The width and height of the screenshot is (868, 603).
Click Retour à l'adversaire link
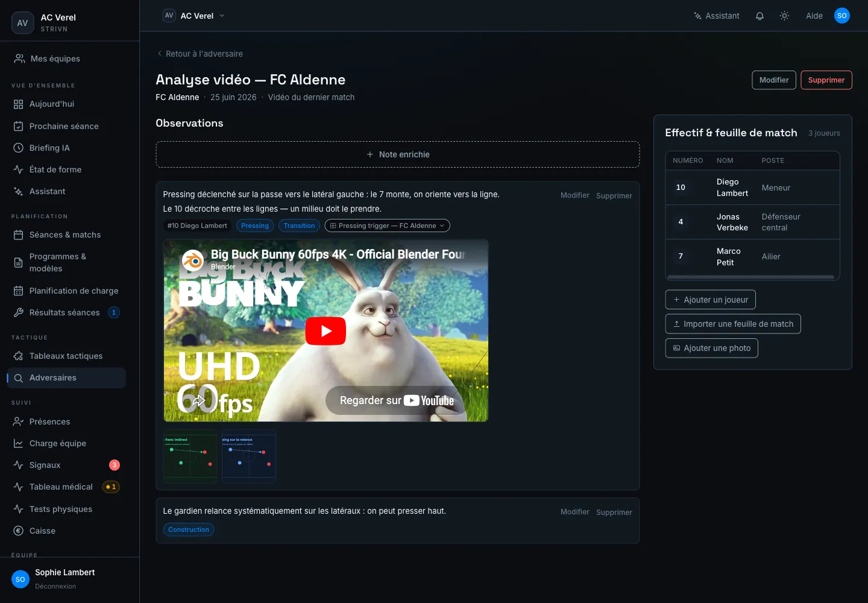200,54
